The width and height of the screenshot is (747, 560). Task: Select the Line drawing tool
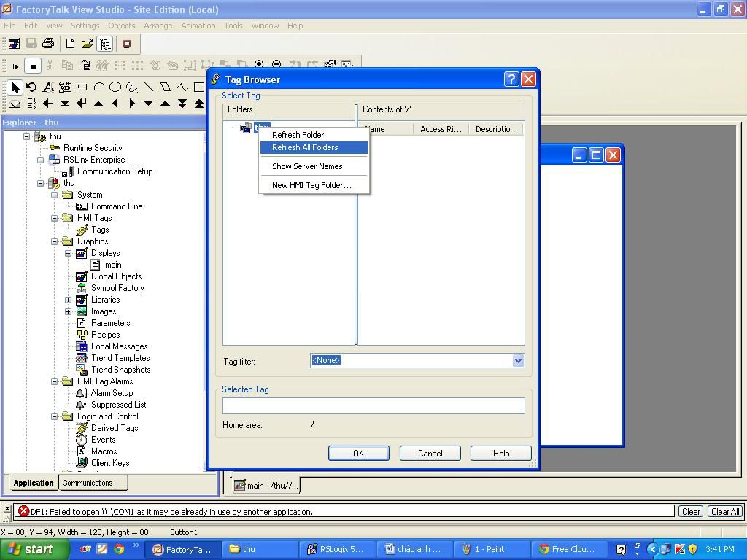click(x=149, y=87)
